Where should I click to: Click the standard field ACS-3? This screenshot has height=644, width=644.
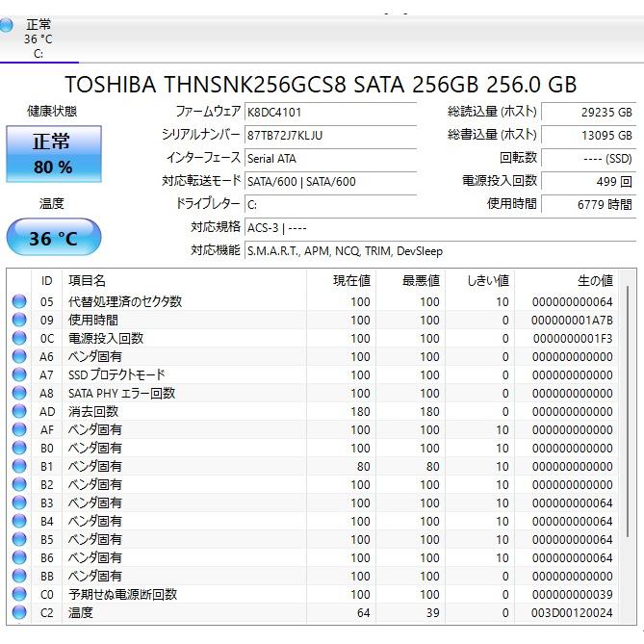(x=440, y=227)
